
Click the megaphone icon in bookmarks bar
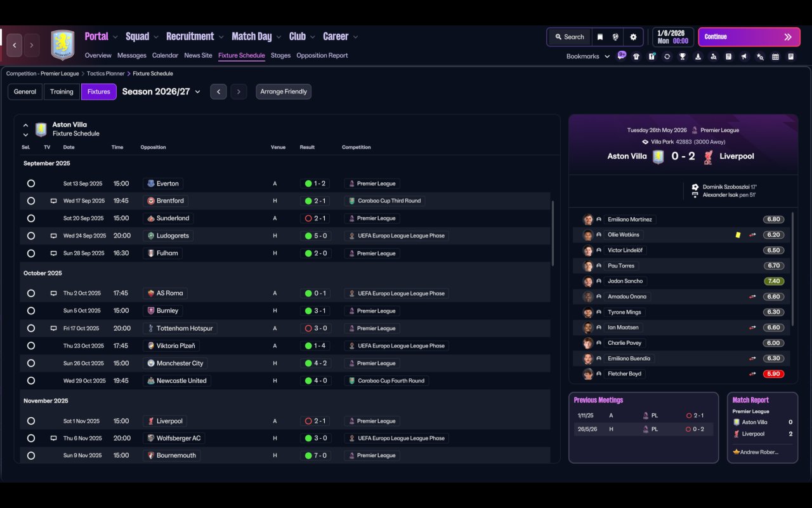point(744,57)
